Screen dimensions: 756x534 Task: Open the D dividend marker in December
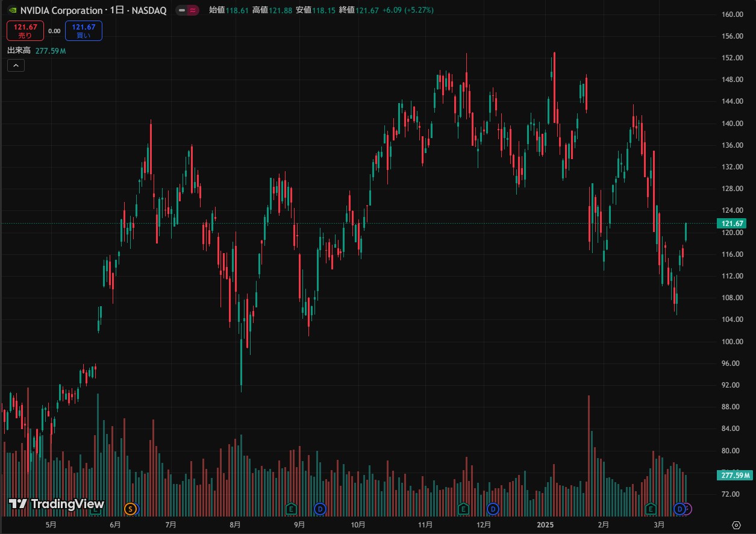point(493,509)
